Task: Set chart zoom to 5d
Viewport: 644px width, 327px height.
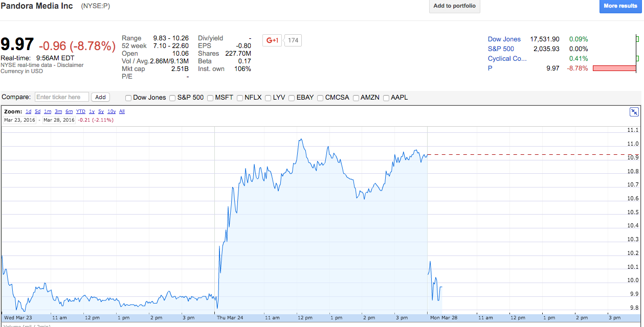Action: [38, 111]
